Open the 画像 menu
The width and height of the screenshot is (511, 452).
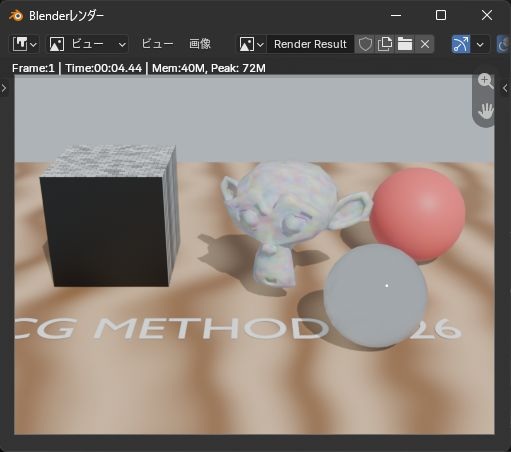click(200, 44)
